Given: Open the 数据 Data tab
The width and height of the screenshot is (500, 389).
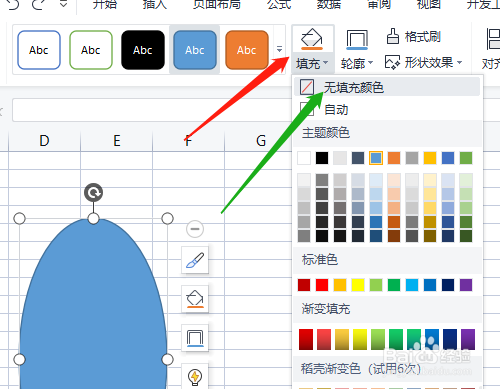Looking at the screenshot, I should coord(329,4).
